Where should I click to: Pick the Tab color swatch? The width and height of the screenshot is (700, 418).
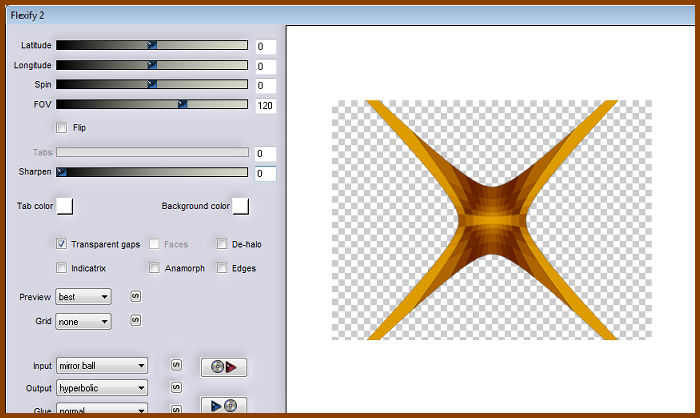[64, 206]
